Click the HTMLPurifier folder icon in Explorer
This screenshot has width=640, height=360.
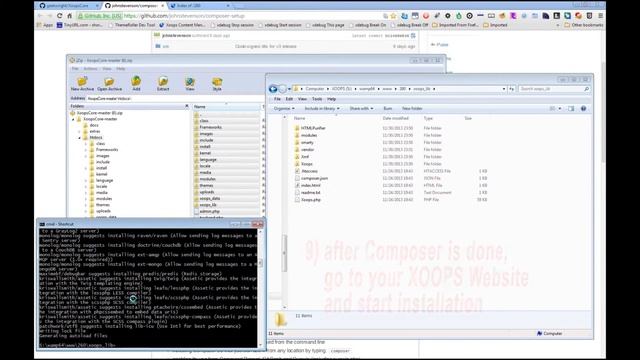pos(297,128)
